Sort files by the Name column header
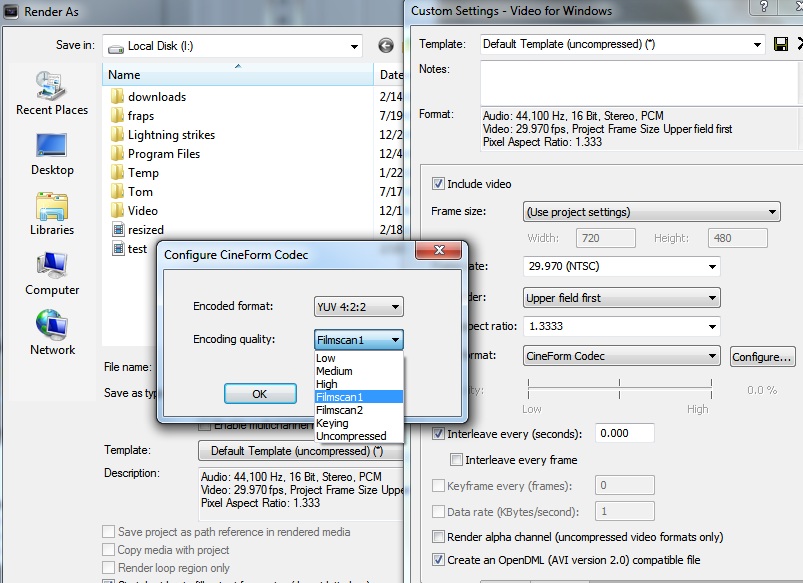 coord(238,75)
